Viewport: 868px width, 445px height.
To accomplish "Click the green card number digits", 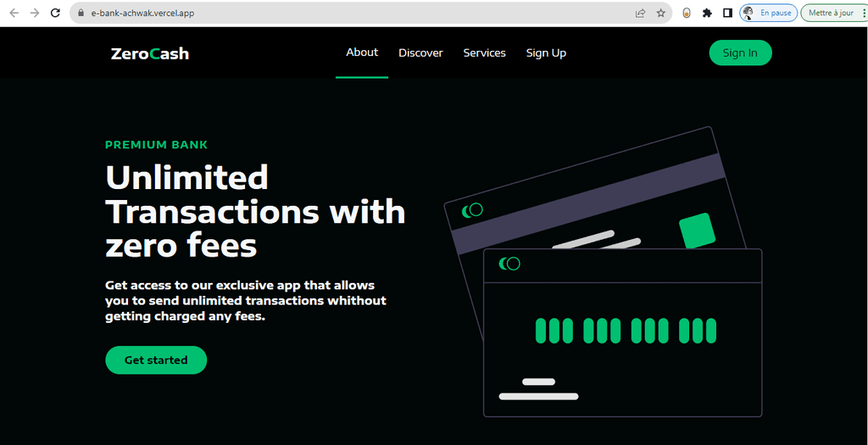I will pyautogui.click(x=626, y=331).
